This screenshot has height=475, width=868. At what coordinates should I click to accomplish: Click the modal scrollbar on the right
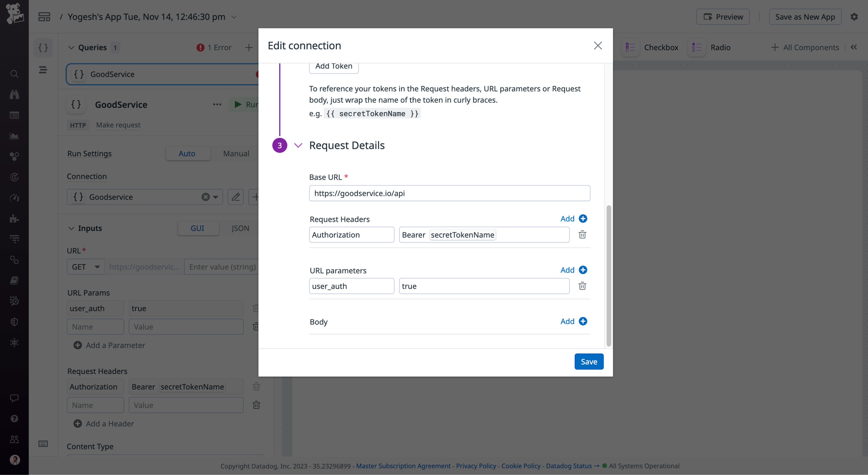609,276
